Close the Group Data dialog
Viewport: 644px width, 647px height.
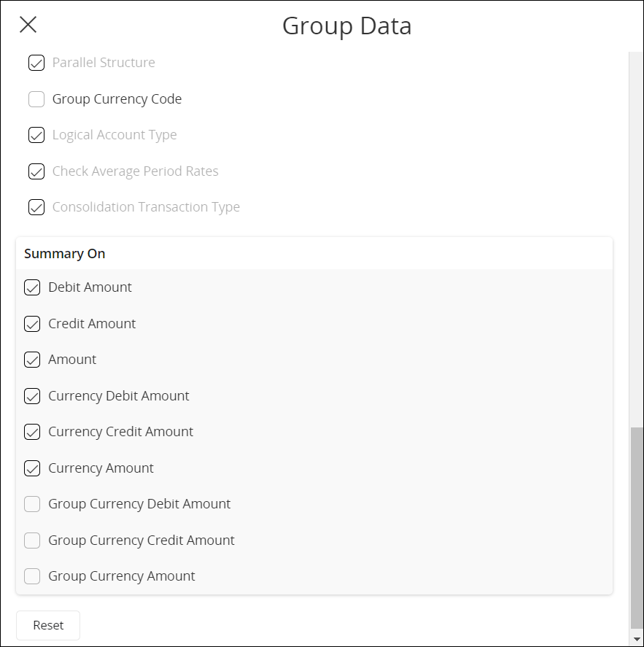tap(28, 25)
